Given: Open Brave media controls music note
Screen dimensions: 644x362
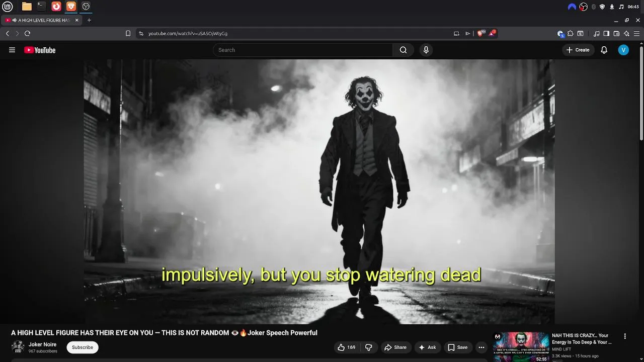Looking at the screenshot, I should pyautogui.click(x=596, y=34).
